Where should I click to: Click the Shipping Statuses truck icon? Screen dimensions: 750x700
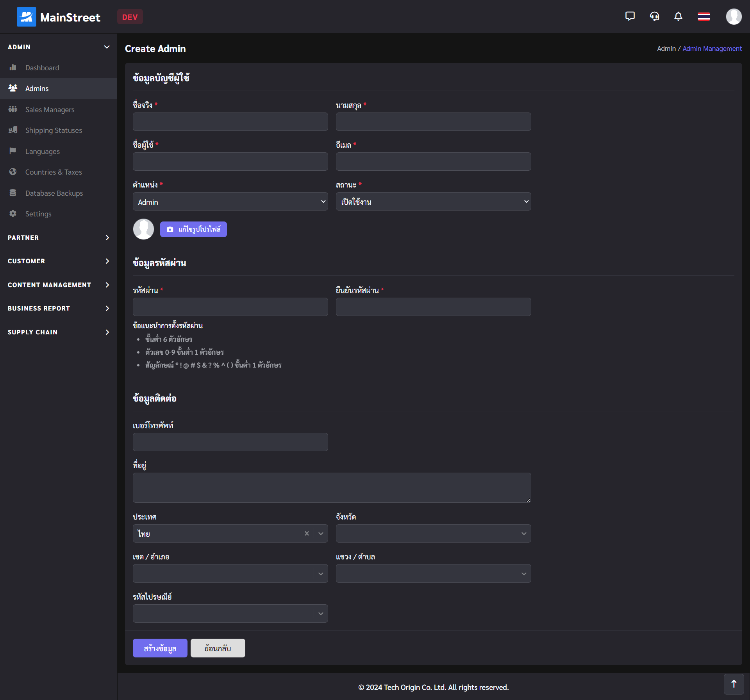[13, 130]
